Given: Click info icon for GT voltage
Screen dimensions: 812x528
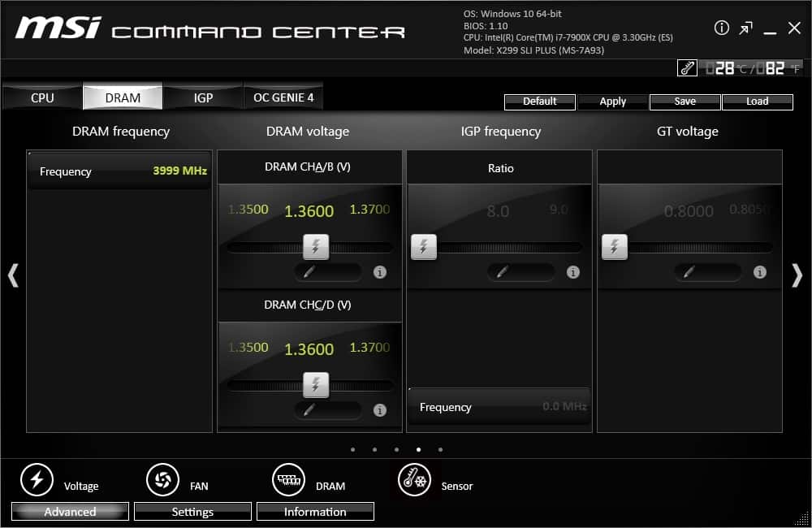Looking at the screenshot, I should [x=760, y=272].
